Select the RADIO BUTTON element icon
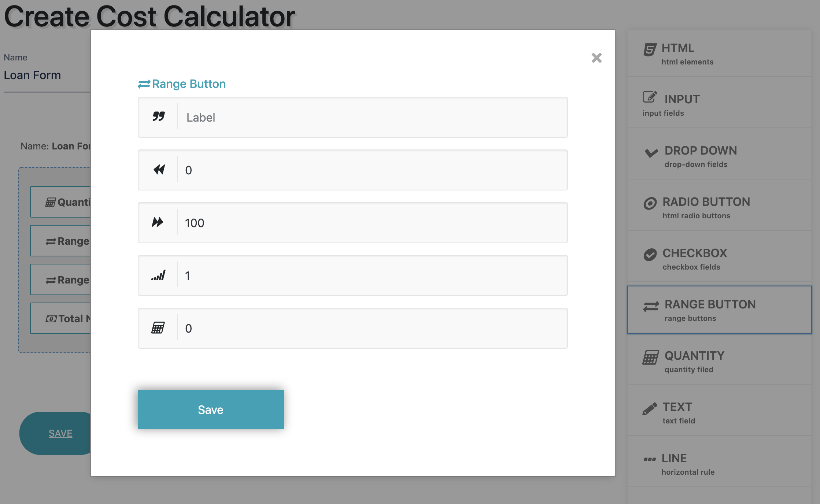The width and height of the screenshot is (820, 504). 650,202
